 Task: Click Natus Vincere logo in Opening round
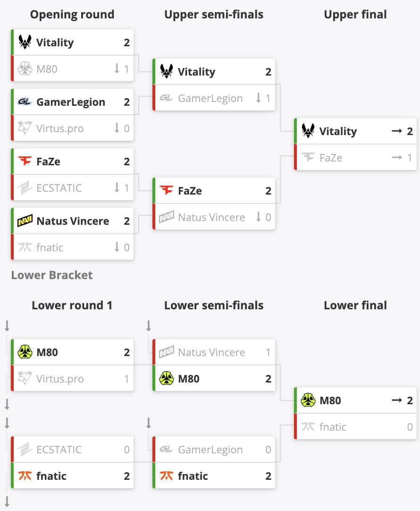coord(25,221)
